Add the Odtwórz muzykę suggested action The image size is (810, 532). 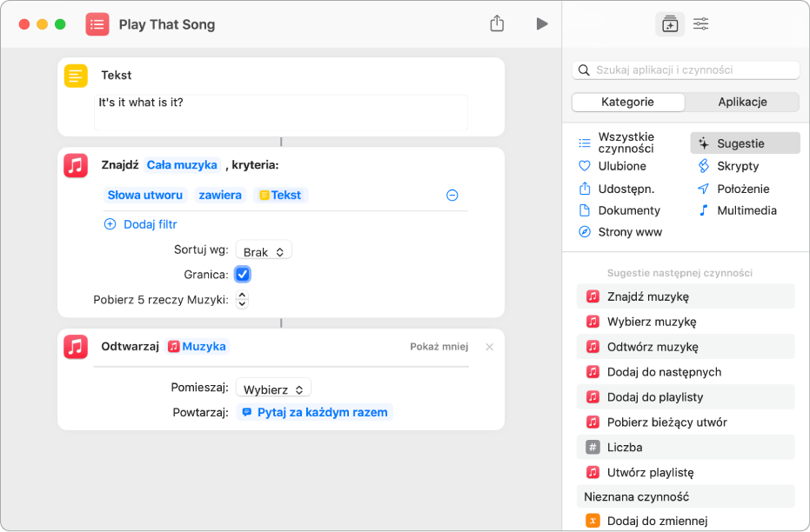pyautogui.click(x=686, y=347)
